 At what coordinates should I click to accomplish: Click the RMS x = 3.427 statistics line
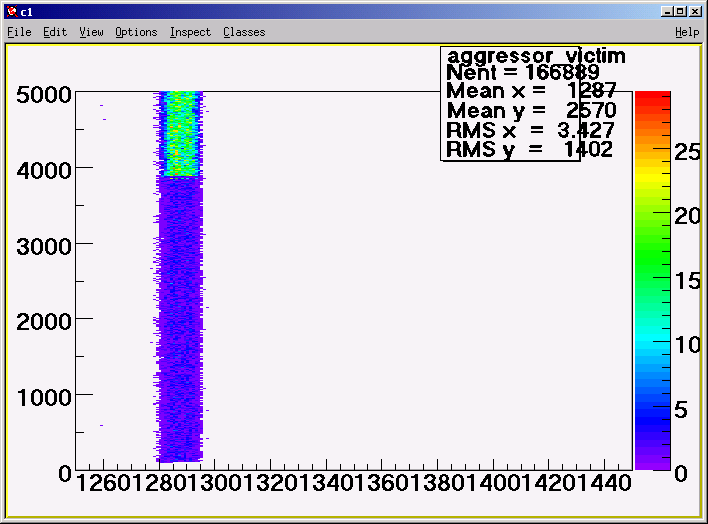[x=530, y=130]
